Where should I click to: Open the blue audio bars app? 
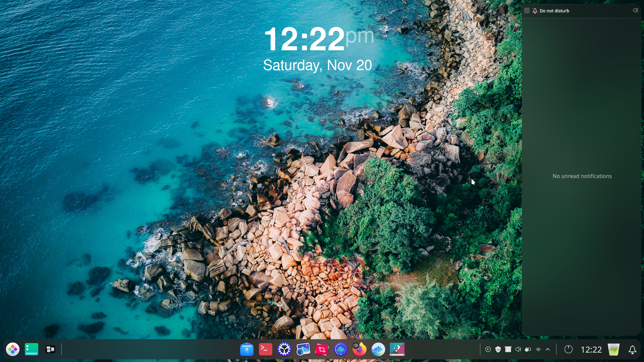click(378, 350)
